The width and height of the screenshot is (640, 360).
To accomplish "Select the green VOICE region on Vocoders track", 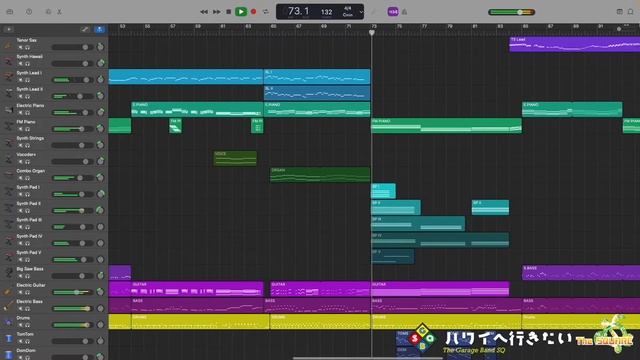I will [236, 158].
